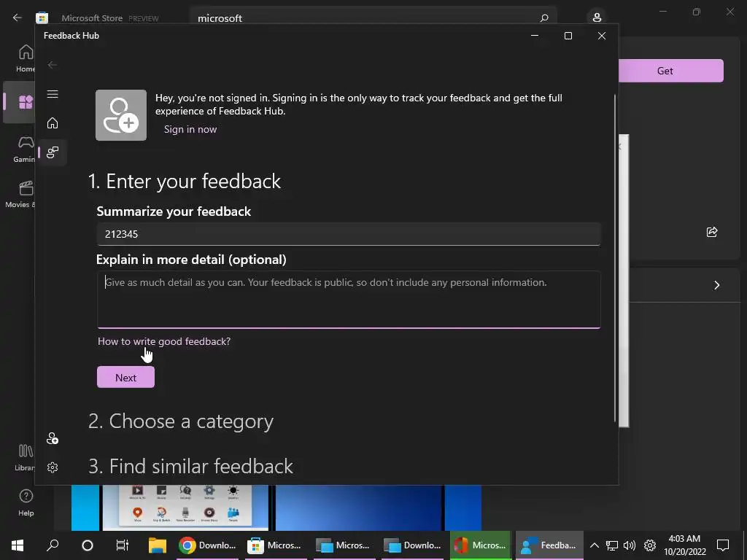Open Cortana circle on taskbar

[x=88, y=545]
